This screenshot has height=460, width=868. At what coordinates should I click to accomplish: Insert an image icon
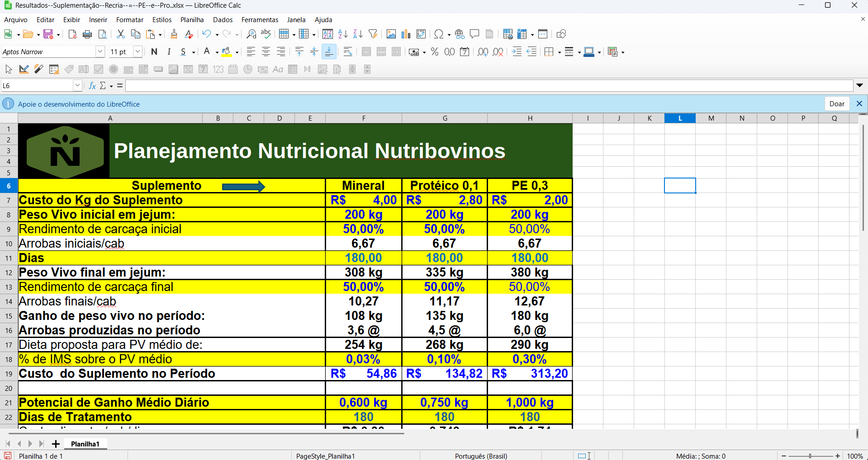pos(391,34)
